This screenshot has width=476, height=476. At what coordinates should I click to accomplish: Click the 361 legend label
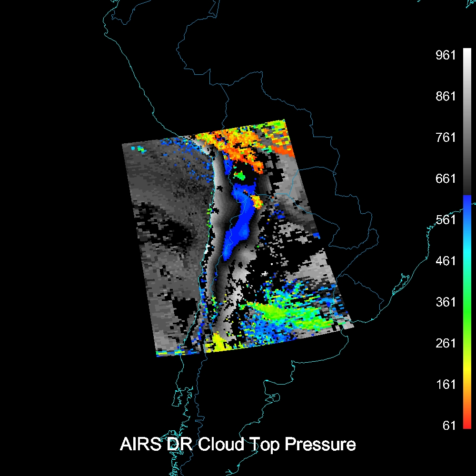(446, 302)
